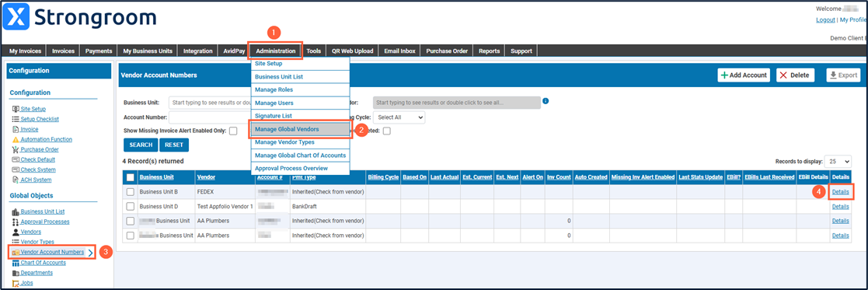Choose Manage Roles from the menu

click(x=301, y=89)
